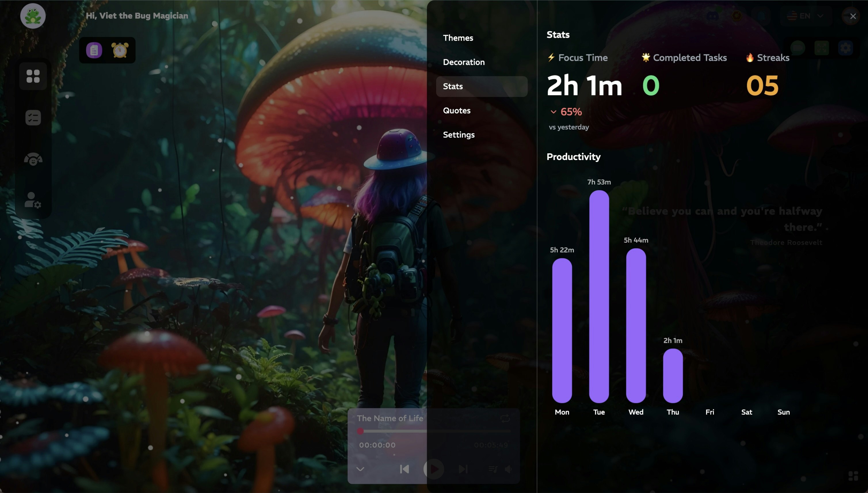Image resolution: width=868 pixels, height=493 pixels.
Task: Toggle repeat in the music player
Action: point(505,418)
